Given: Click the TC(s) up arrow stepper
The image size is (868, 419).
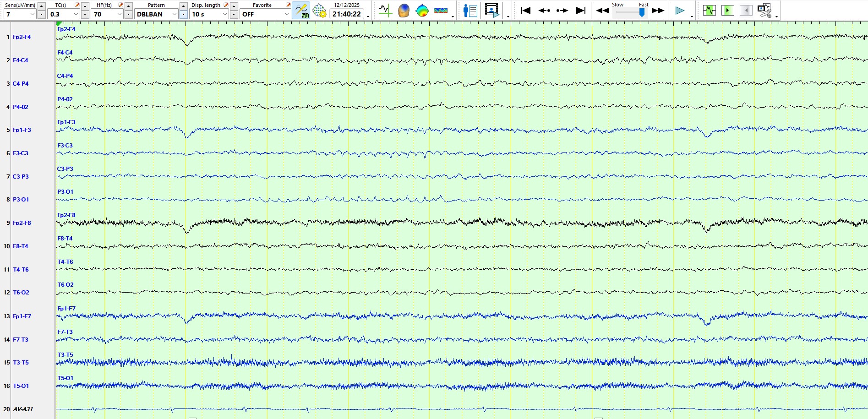Looking at the screenshot, I should (x=85, y=6).
